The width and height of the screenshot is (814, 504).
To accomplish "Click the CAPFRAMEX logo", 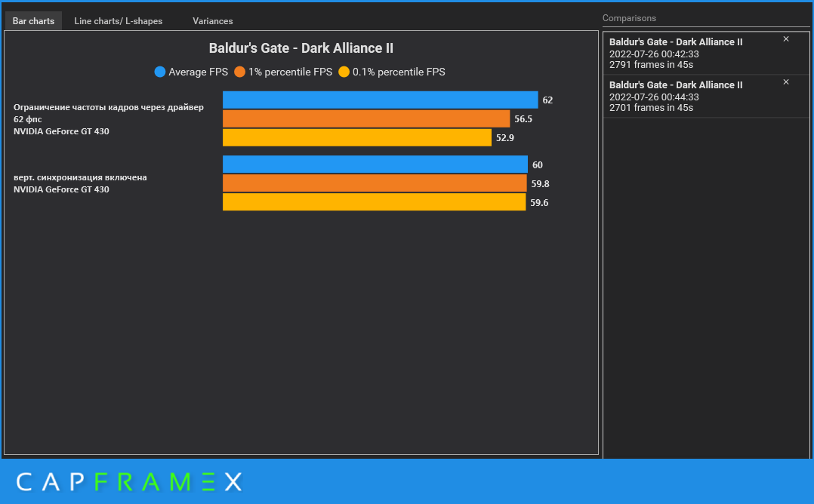I will point(129,481).
